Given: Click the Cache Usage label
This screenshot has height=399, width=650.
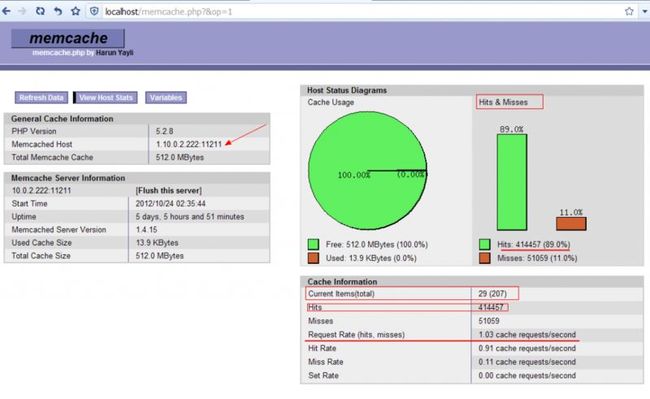Looking at the screenshot, I should coord(331,102).
